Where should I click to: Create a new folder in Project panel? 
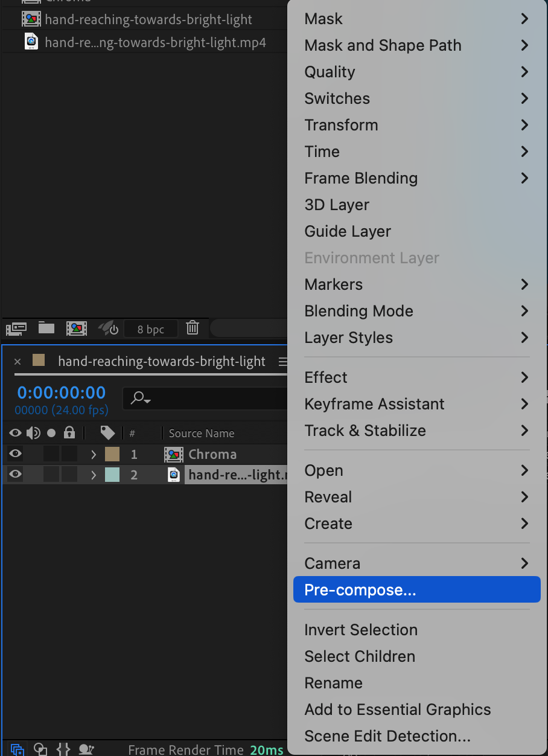click(x=46, y=328)
